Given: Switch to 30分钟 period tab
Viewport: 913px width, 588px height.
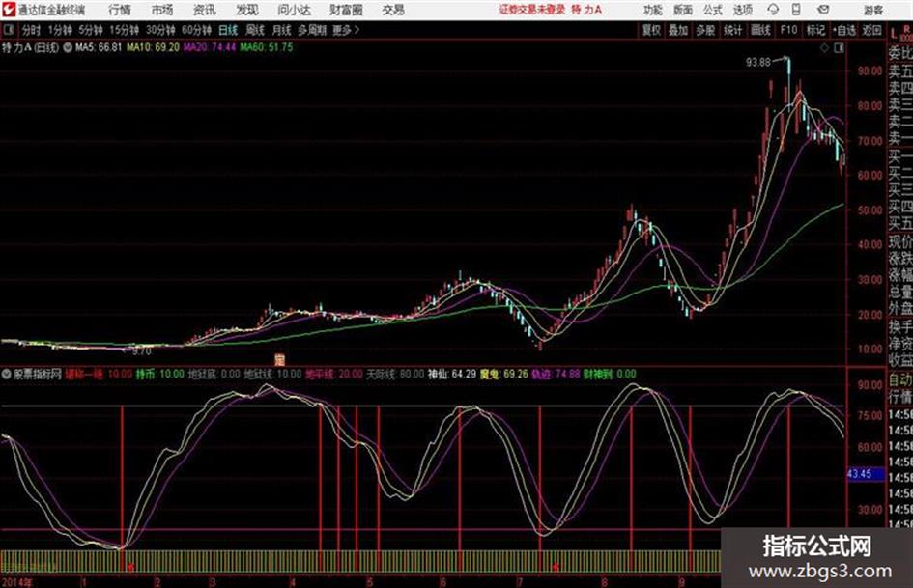Looking at the screenshot, I should (160, 30).
